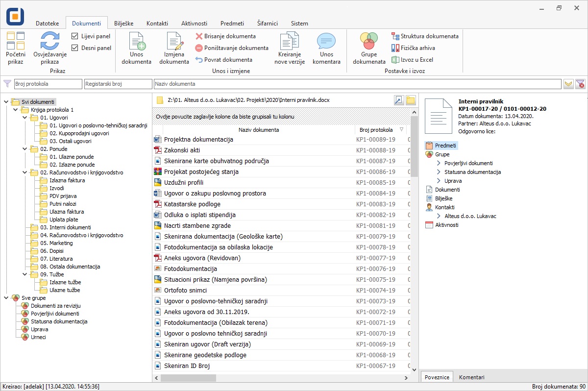Image resolution: width=588 pixels, height=391 pixels.
Task: Toggle the Desni panel checkbox
Action: point(75,47)
